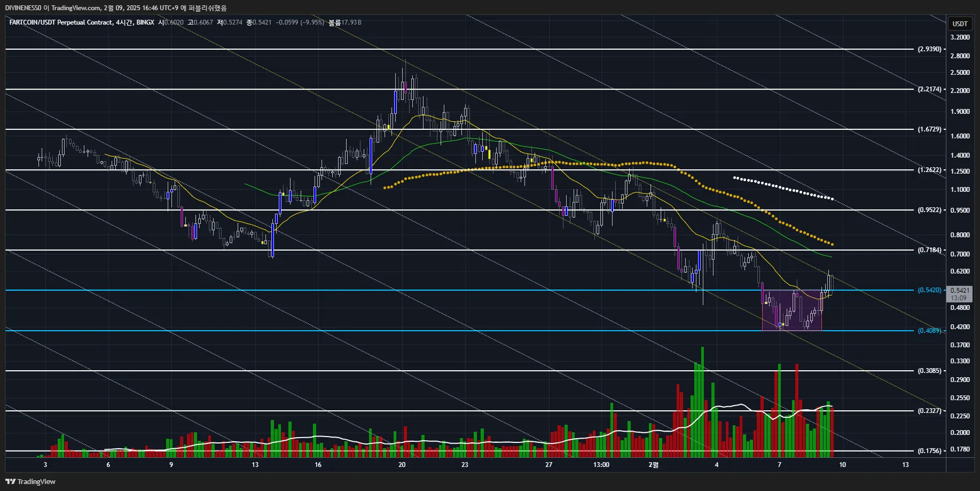Select the (0.3085) horizontal level label
Screen dimensions: 980x491
(x=930, y=371)
